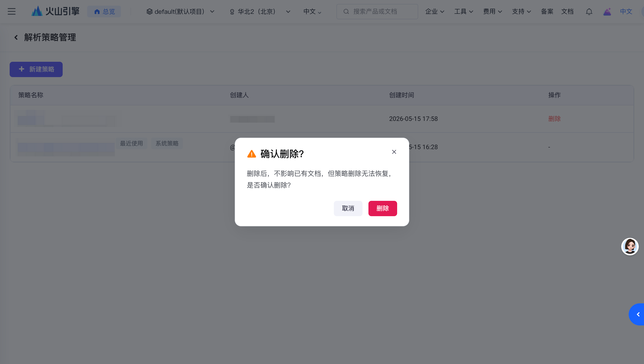The height and width of the screenshot is (364, 644).
Task: Open the 备案 link
Action: click(547, 12)
